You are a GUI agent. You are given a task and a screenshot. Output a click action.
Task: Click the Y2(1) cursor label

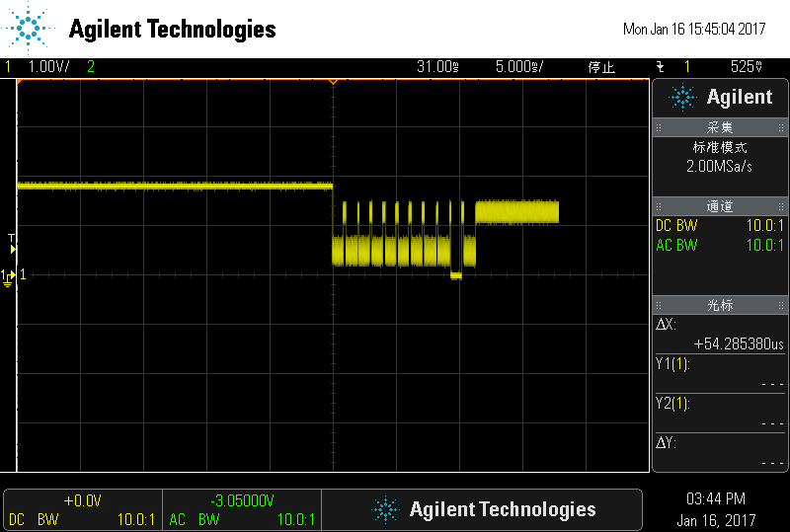click(x=672, y=404)
